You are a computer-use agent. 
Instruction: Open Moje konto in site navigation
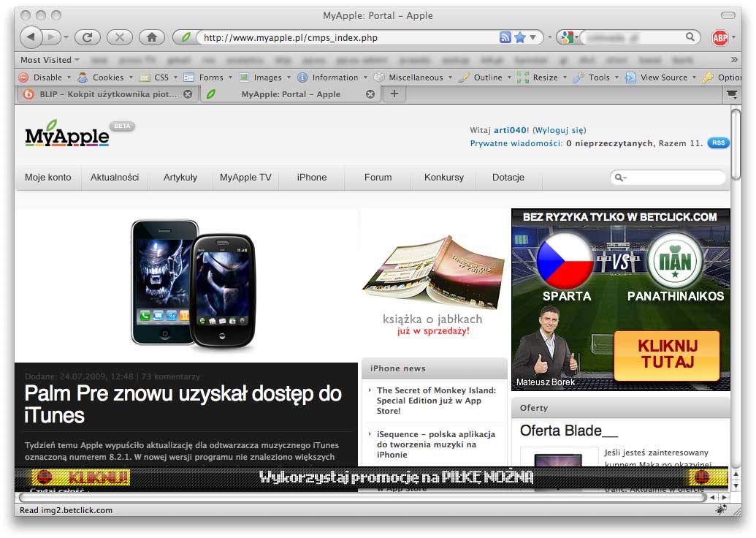tap(47, 178)
